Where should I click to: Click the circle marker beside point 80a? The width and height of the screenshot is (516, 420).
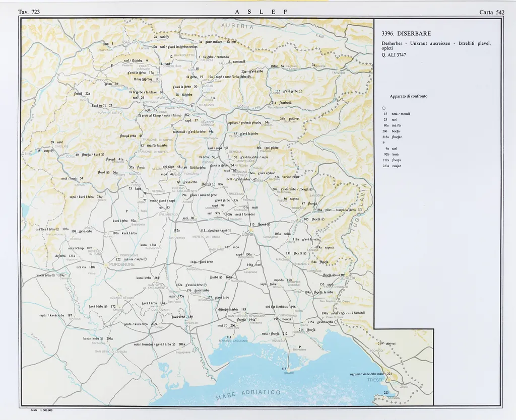tap(214, 185)
